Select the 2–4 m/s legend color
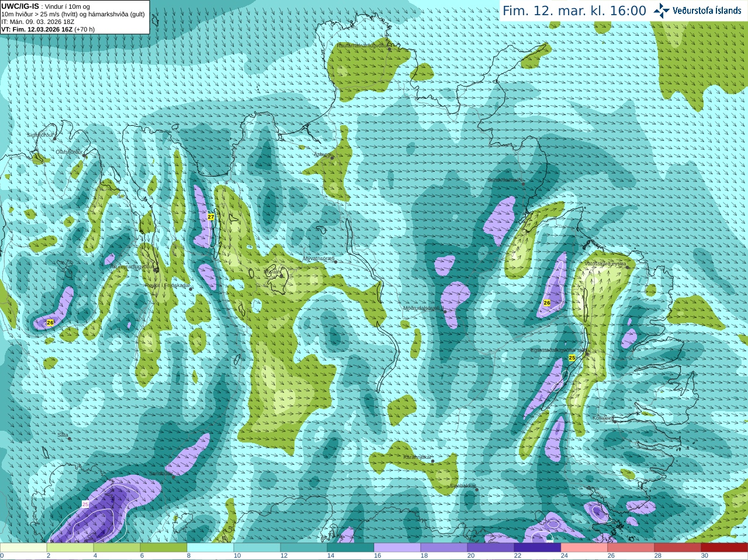Image resolution: width=748 pixels, height=560 pixels. [x=70, y=548]
